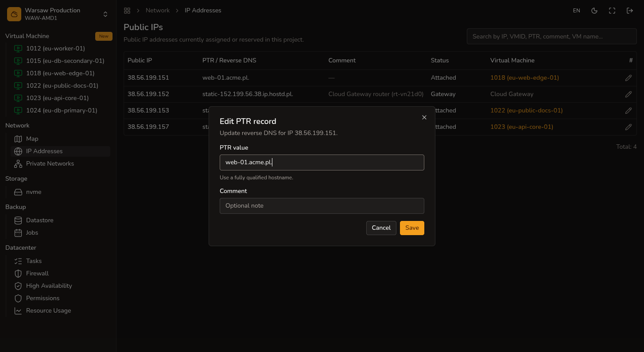
Task: Edit PTR for 38.56.199.157 pencil icon
Action: point(628,127)
